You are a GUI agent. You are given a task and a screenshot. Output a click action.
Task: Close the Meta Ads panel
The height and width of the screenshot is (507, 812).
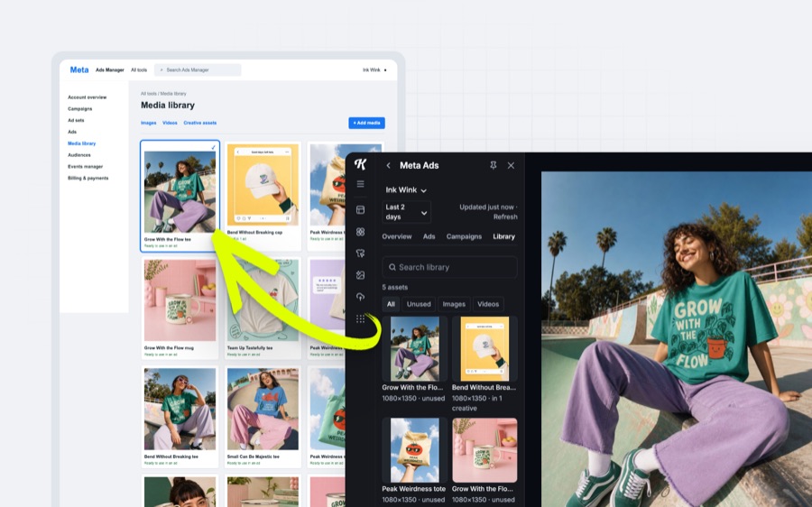tap(512, 165)
